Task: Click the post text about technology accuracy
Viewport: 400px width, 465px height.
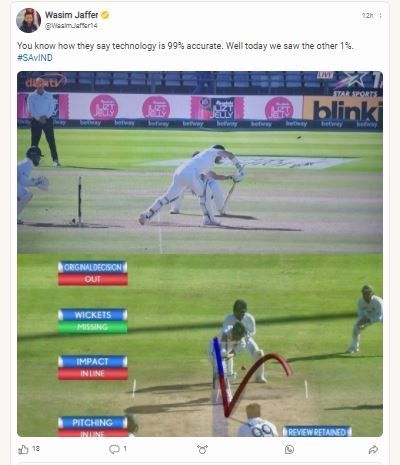Action: [x=185, y=46]
